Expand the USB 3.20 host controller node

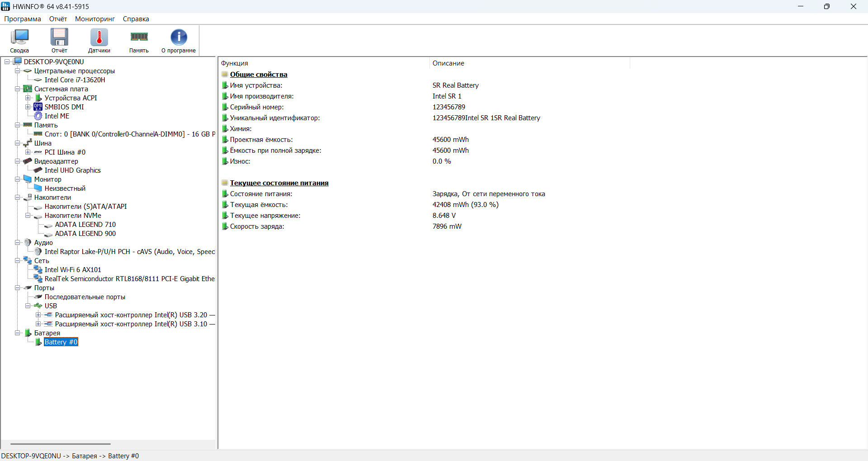click(x=38, y=315)
